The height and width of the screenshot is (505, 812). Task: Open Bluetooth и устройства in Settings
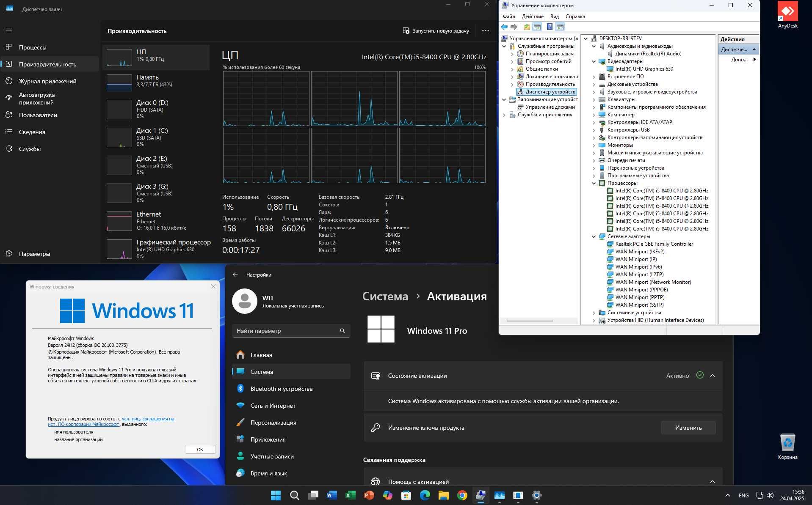(291, 389)
